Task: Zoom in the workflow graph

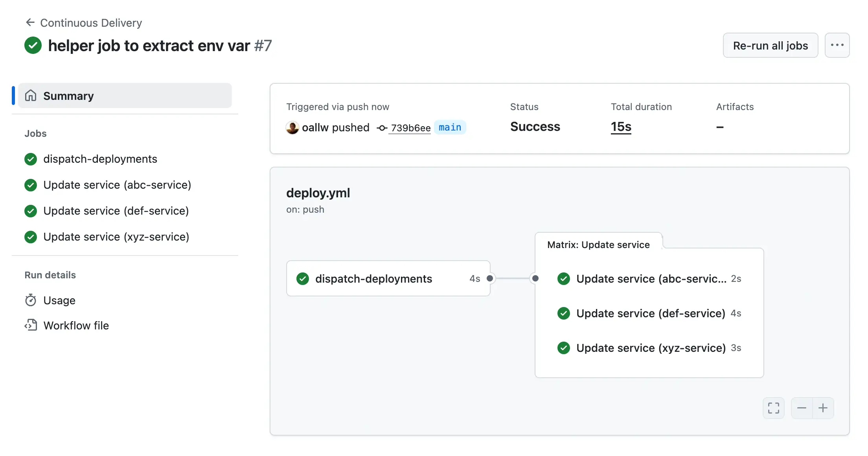Action: click(823, 408)
